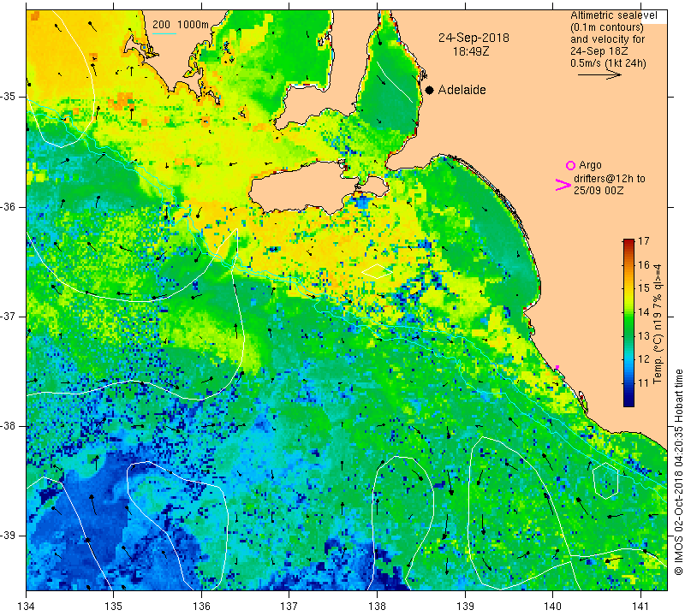Click the -37 latitude axis label
The width and height of the screenshot is (685, 616).
click(x=9, y=316)
